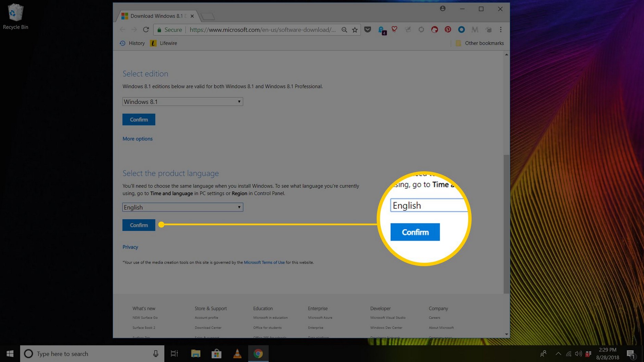
Task: Open the Wi-Fi network tray icon
Action: (x=569, y=353)
